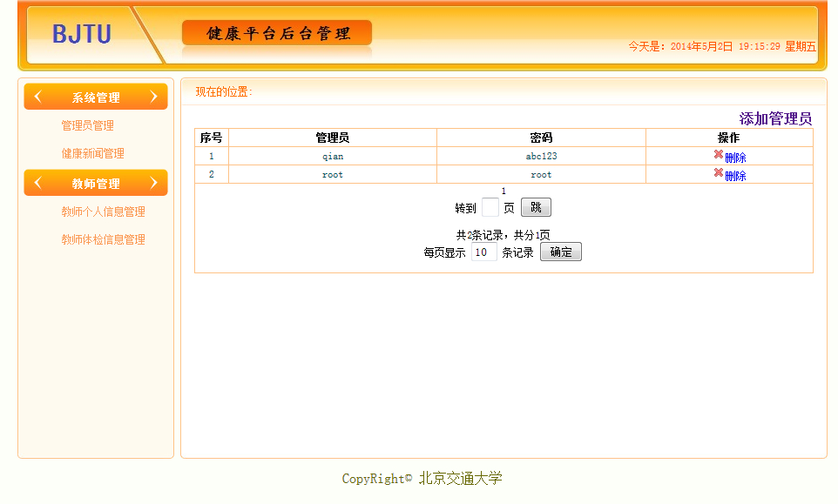Viewport: 838px width, 504px height.
Task: Click the red X icon for root
Action: pyautogui.click(x=719, y=172)
